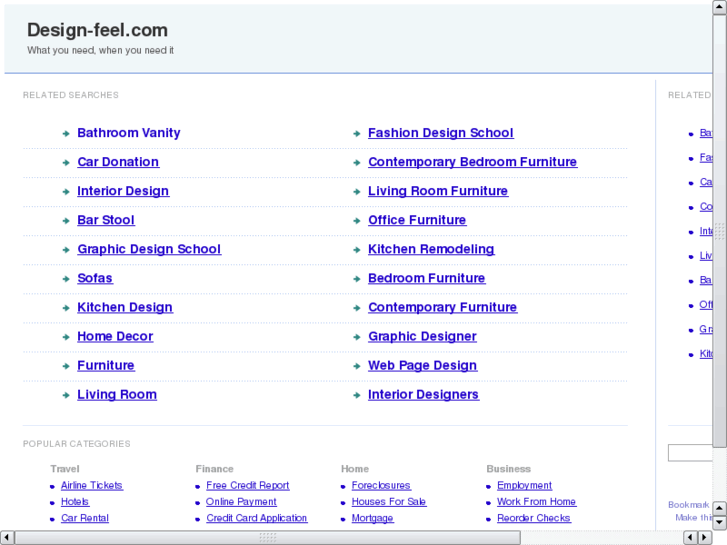Visit Credit Card Application link
Viewport: 727px width, 545px height.
[256, 518]
